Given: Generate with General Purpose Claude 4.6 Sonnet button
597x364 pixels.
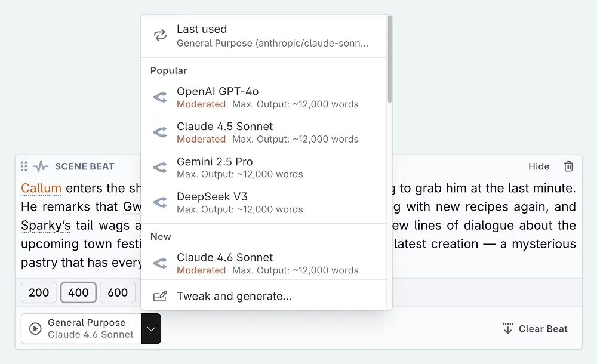Looking at the screenshot, I should coord(81,329).
